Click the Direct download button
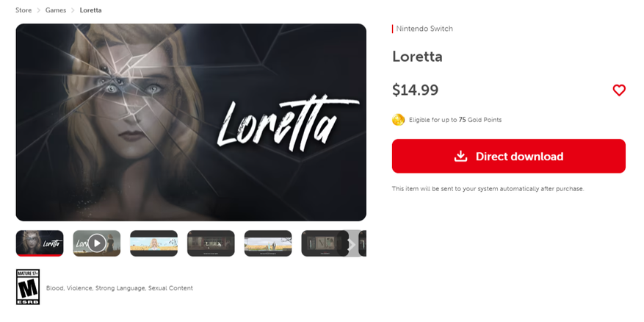 [508, 157]
